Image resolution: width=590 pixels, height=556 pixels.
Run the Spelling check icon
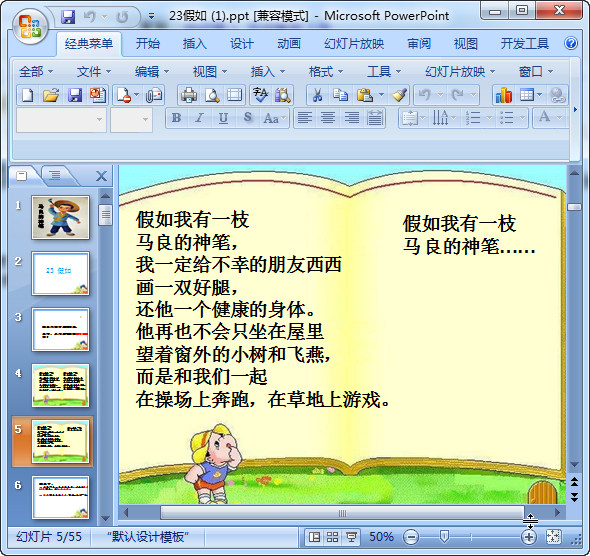[x=260, y=95]
